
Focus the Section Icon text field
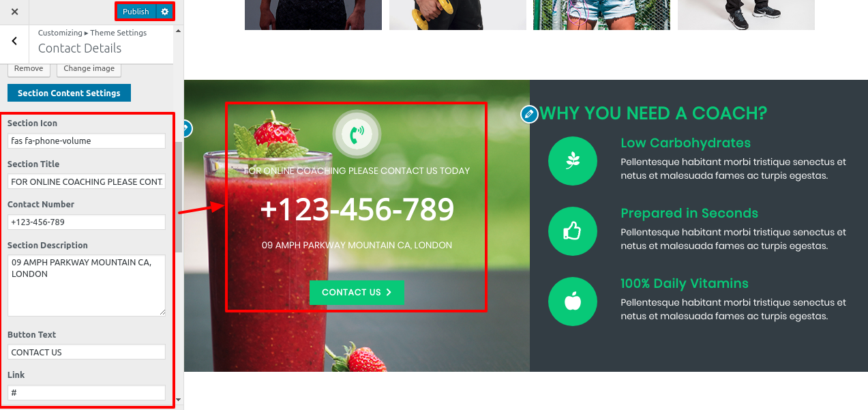[x=87, y=141]
